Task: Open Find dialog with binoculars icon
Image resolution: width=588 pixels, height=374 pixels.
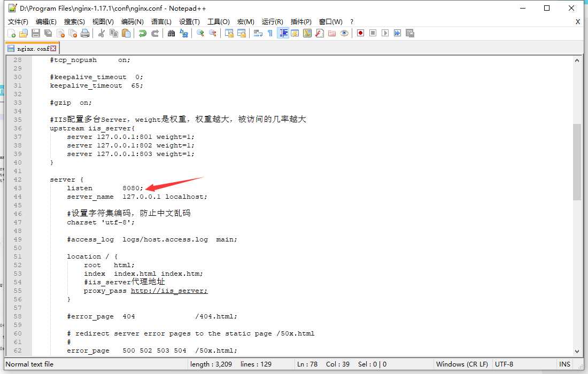Action: [172, 33]
